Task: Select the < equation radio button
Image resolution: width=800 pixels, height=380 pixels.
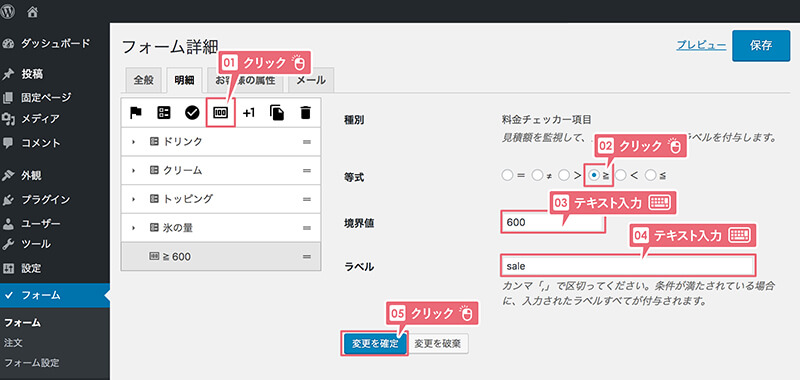Action: 621,175
